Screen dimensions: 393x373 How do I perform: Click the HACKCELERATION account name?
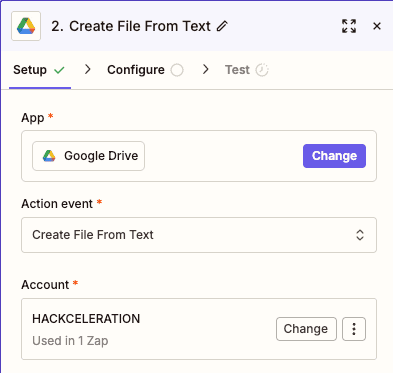click(86, 319)
